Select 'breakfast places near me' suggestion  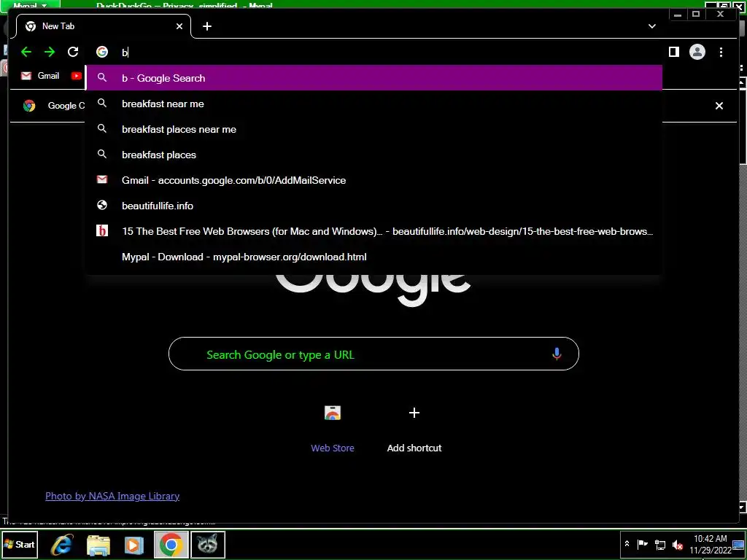pos(374,129)
